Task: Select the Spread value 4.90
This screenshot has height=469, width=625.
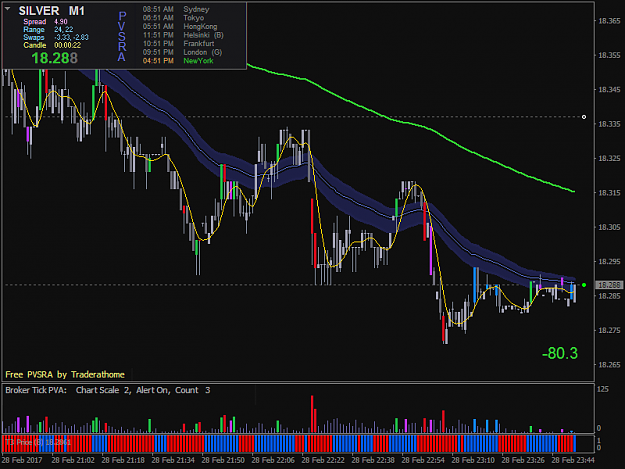Action: click(61, 22)
